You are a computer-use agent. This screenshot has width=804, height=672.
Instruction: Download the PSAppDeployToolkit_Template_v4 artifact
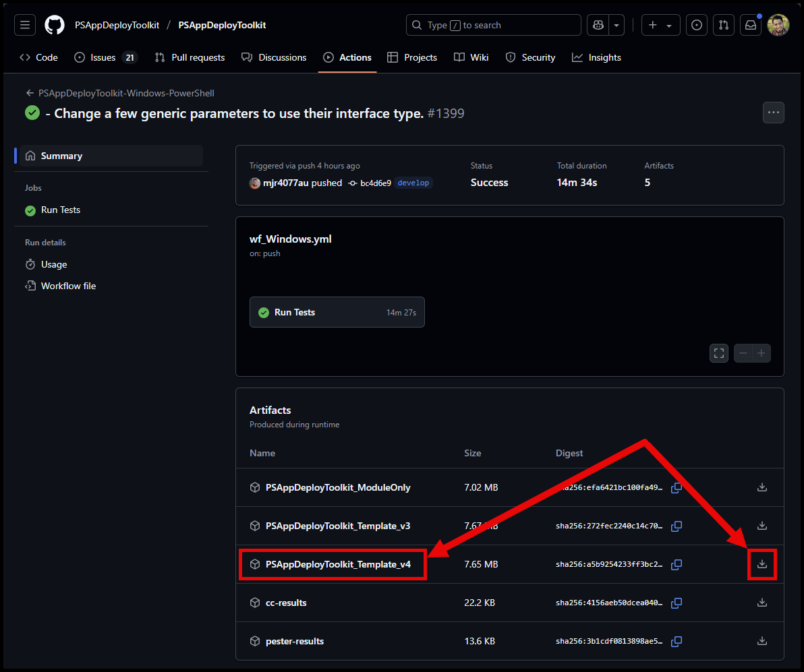pos(762,565)
